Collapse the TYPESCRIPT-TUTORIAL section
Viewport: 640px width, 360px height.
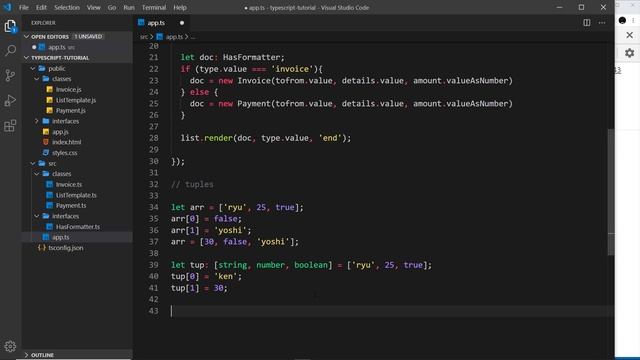pos(27,58)
